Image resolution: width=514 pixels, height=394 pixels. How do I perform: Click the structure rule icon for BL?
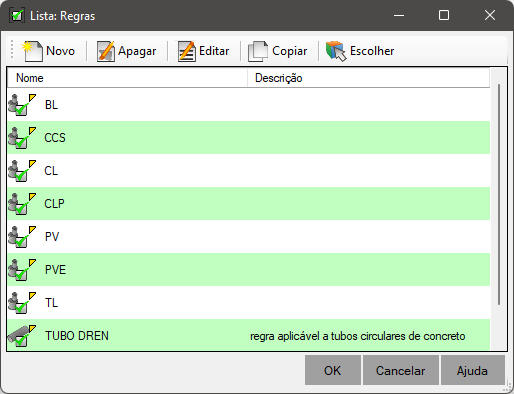pyautogui.click(x=22, y=105)
